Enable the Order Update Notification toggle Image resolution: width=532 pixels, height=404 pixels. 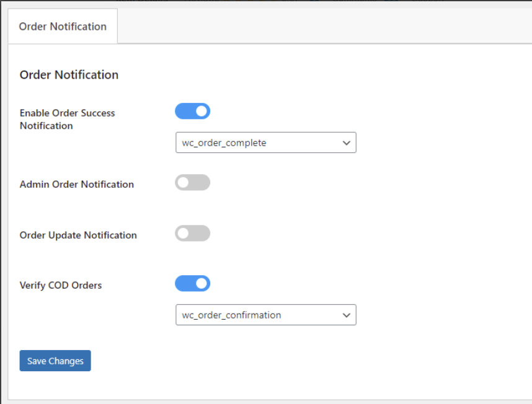(x=192, y=234)
